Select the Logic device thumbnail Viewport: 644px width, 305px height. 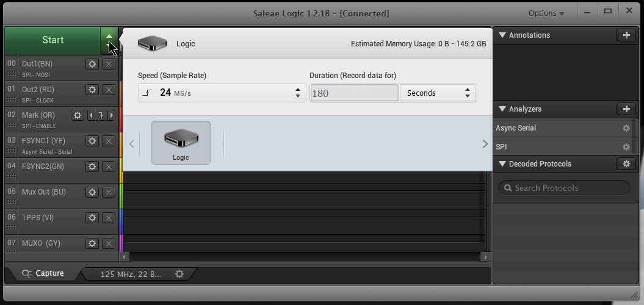click(x=181, y=143)
